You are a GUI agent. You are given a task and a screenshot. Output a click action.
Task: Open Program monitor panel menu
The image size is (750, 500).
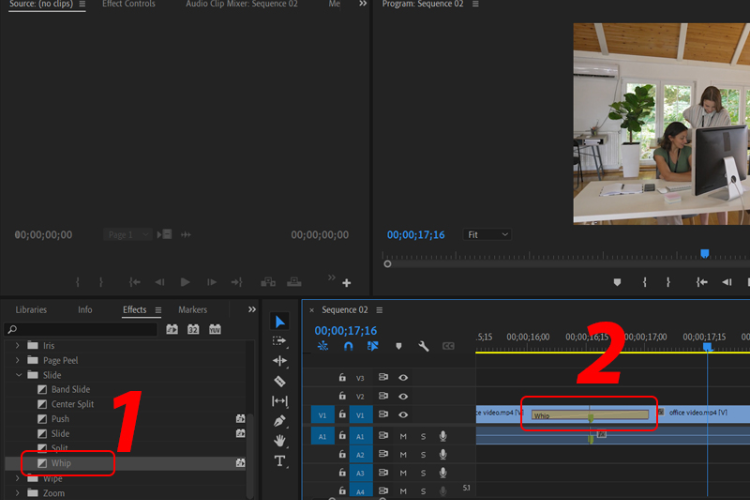tap(475, 4)
